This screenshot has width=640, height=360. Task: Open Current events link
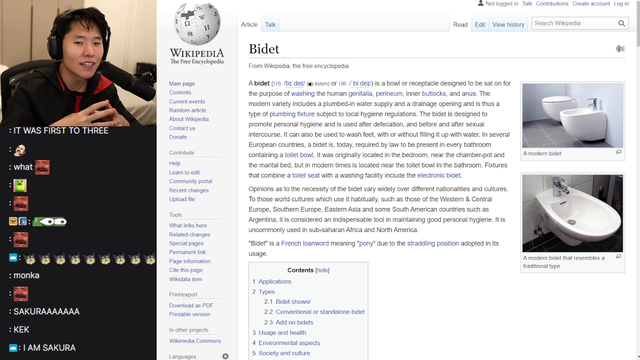pos(187,101)
